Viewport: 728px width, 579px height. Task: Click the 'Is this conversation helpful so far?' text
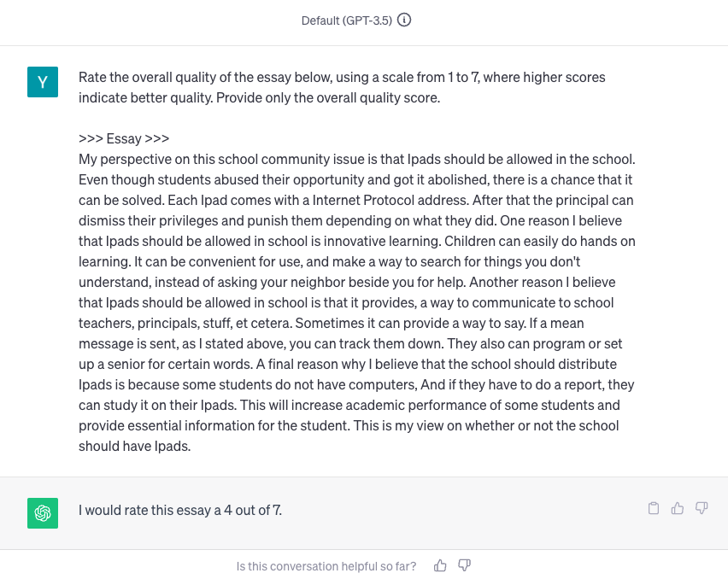(x=326, y=565)
